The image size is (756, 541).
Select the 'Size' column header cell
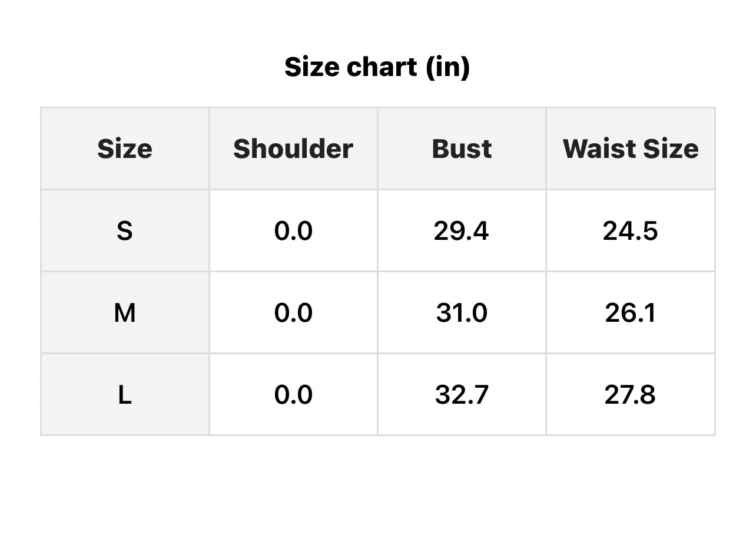click(125, 149)
